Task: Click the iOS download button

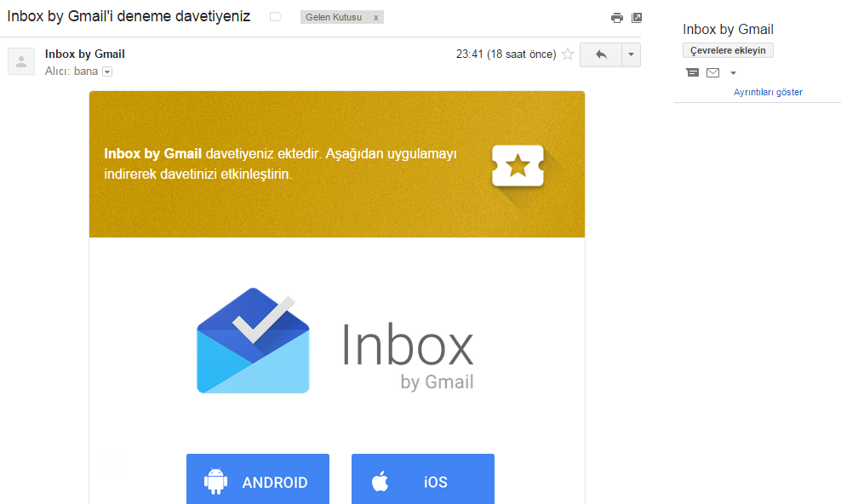Action: tap(422, 481)
